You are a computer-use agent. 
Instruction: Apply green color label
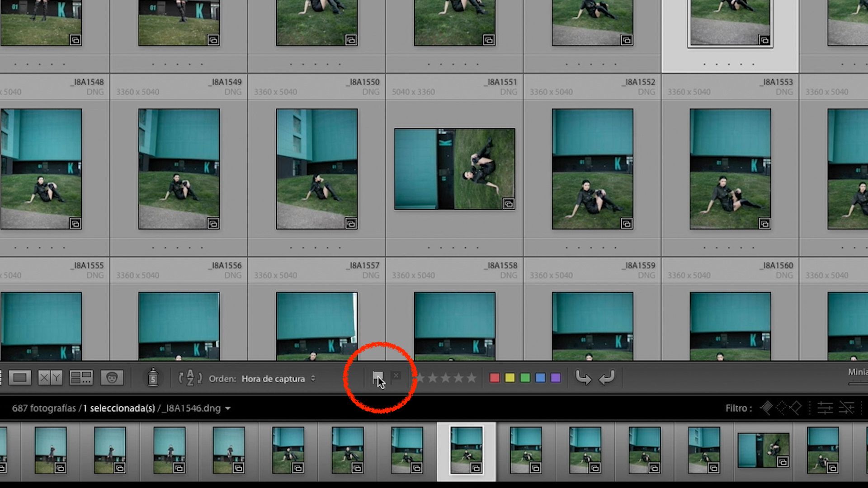click(x=525, y=378)
